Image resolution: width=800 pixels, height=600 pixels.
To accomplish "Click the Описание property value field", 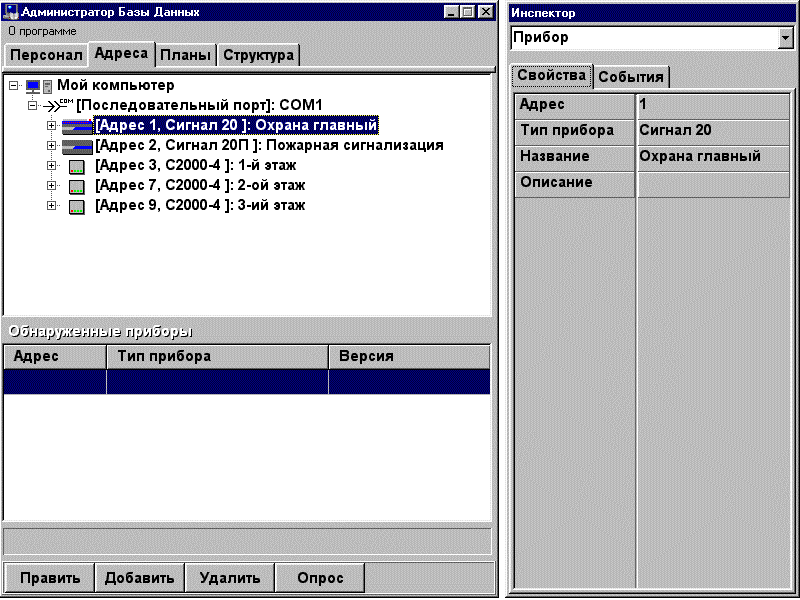I will click(x=712, y=183).
